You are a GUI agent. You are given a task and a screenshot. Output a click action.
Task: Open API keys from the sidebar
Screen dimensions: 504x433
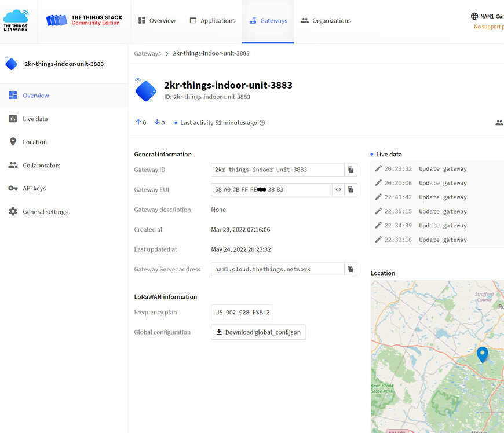tap(35, 188)
